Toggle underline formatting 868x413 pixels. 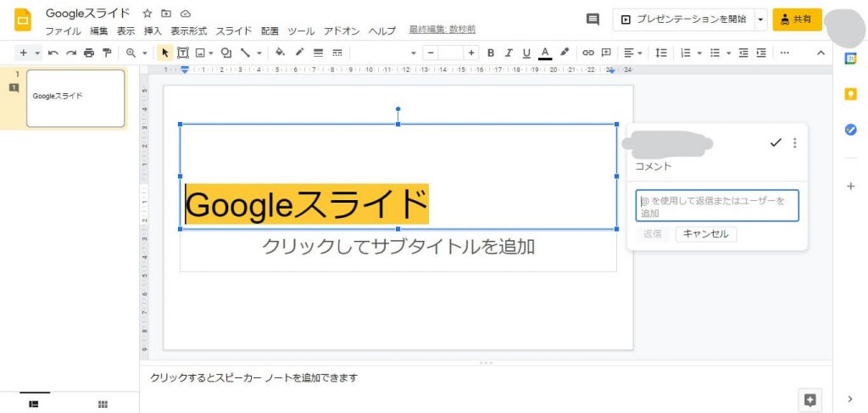pos(526,53)
